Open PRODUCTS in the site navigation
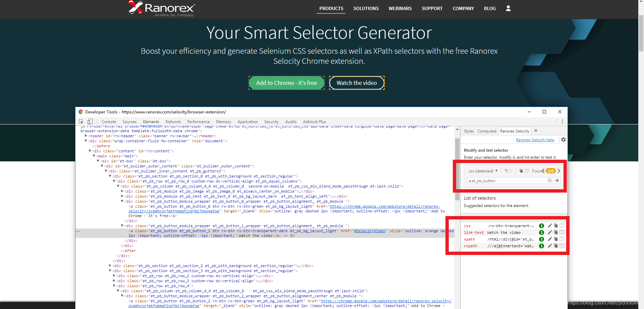Image resolution: width=644 pixels, height=309 pixels. (331, 8)
